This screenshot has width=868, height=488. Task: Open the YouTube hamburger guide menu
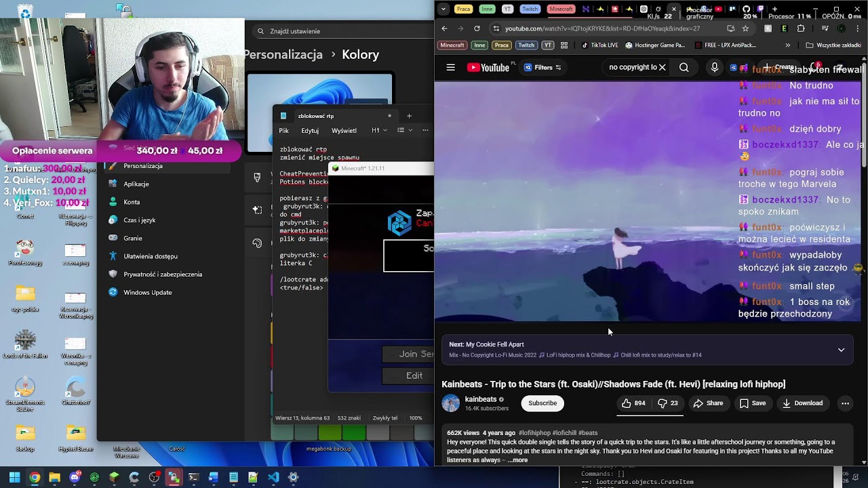(x=450, y=67)
